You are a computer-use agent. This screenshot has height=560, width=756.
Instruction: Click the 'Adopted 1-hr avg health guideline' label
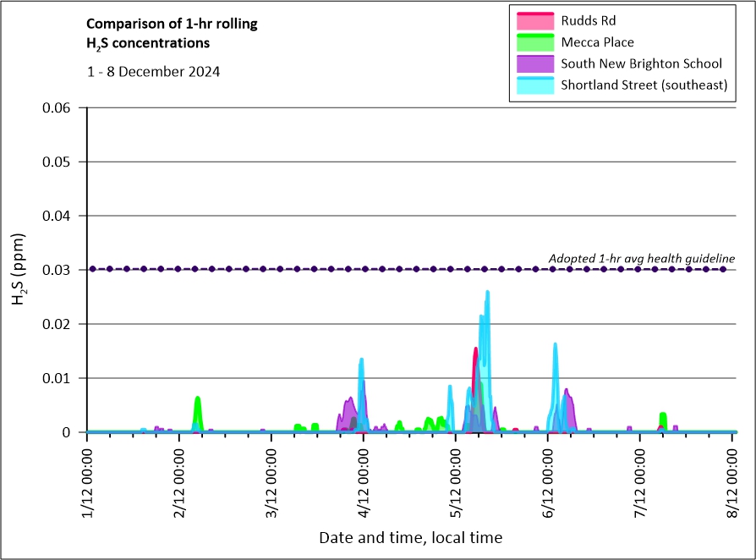tap(641, 258)
